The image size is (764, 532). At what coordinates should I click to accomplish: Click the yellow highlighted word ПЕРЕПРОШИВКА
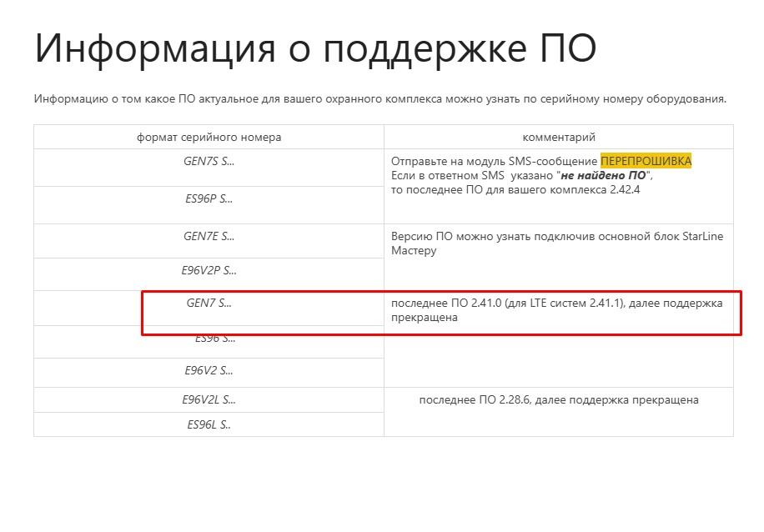[646, 161]
